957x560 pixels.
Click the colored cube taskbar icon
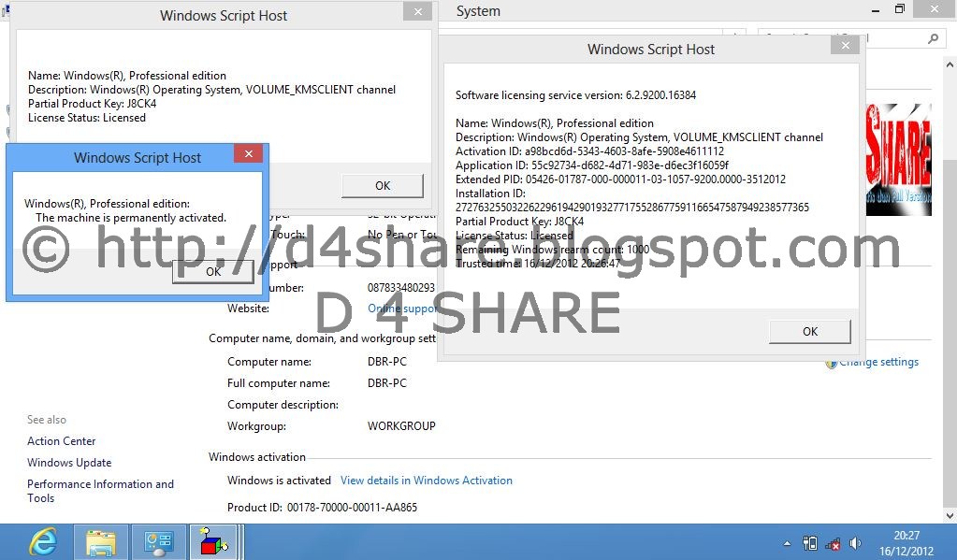tap(213, 541)
